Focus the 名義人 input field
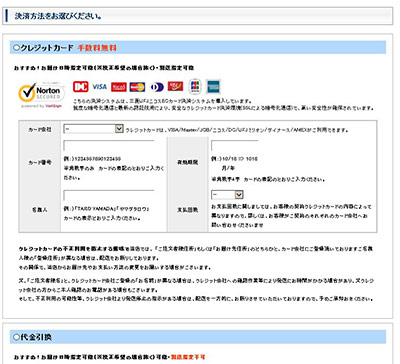 click(109, 195)
